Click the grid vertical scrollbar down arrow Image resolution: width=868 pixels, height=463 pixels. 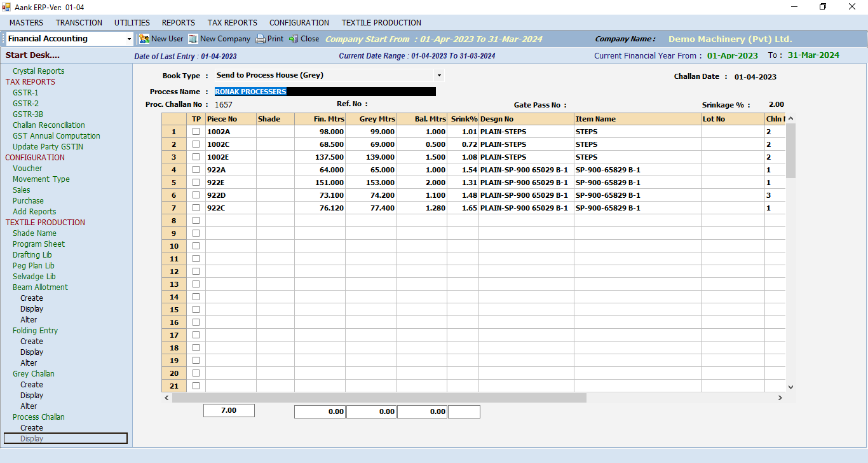click(x=790, y=387)
